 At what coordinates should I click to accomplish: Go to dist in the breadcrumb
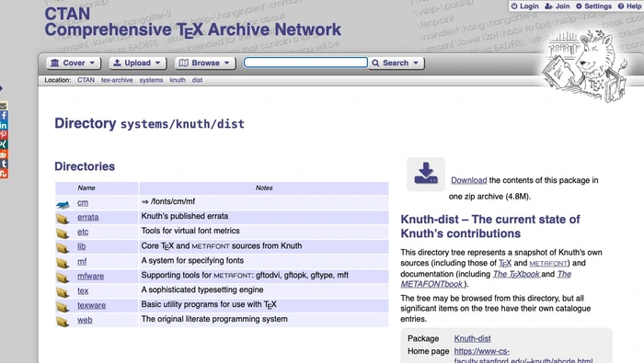pyautogui.click(x=197, y=80)
